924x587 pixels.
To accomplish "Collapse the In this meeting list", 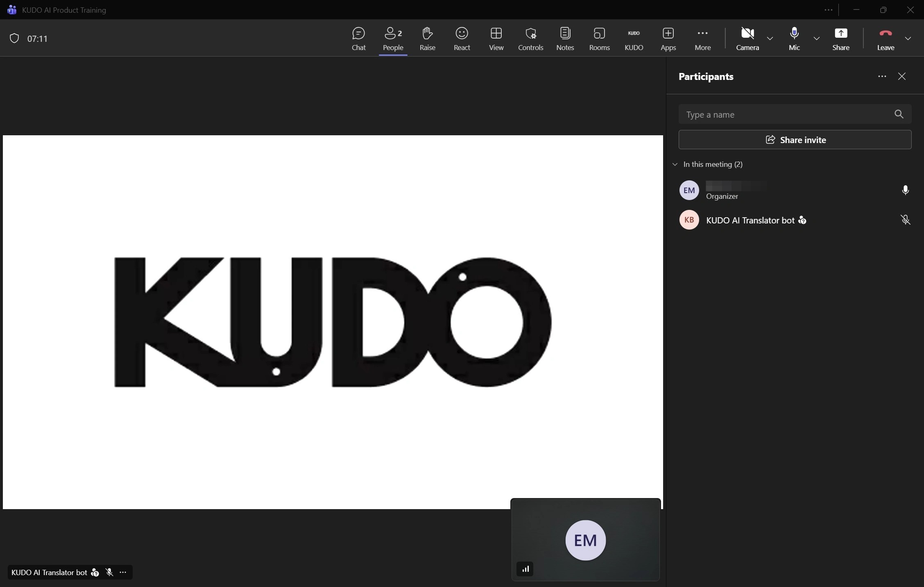I will pyautogui.click(x=675, y=164).
